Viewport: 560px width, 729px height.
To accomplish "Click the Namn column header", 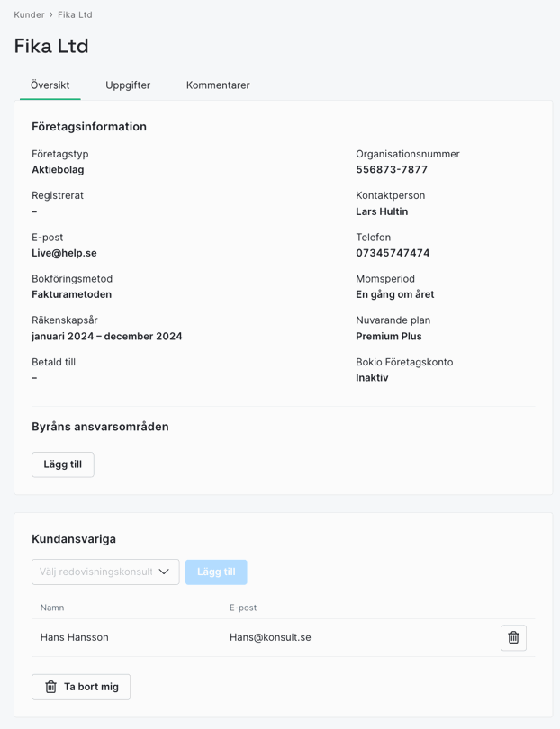I will [x=52, y=607].
